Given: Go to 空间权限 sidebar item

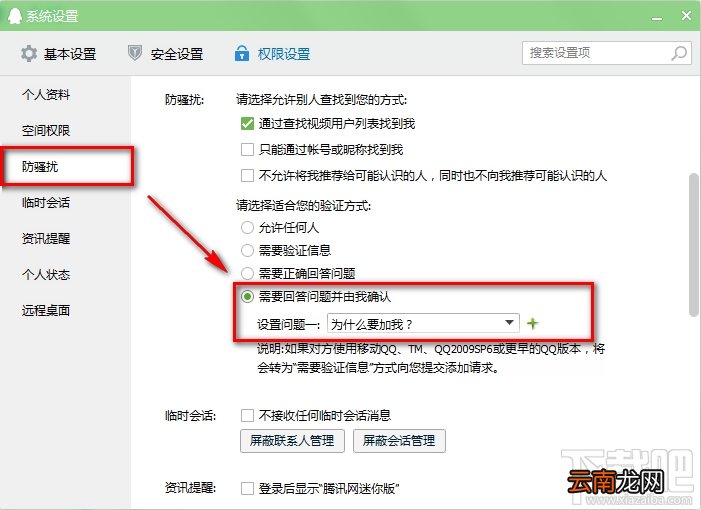Looking at the screenshot, I should pyautogui.click(x=46, y=130).
